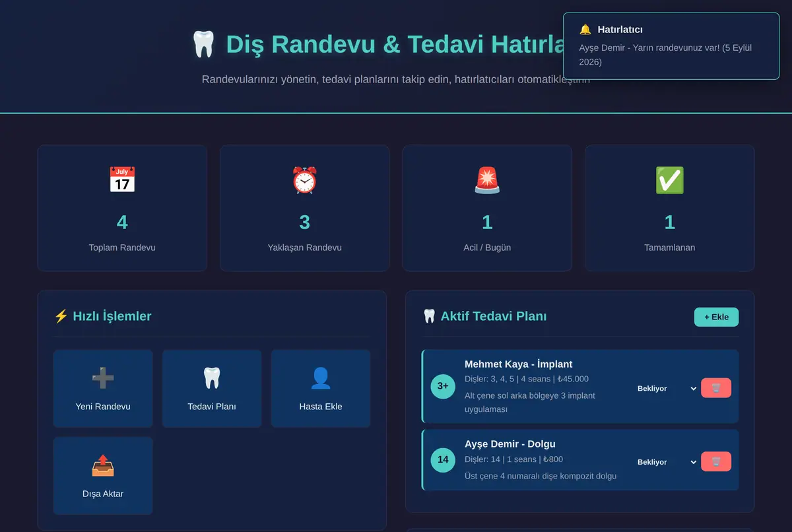Click the text 'Dişler: 3, 4, 5 | 4 seans | ₺45.000'
Screen dimensions: 792x532
(527, 379)
